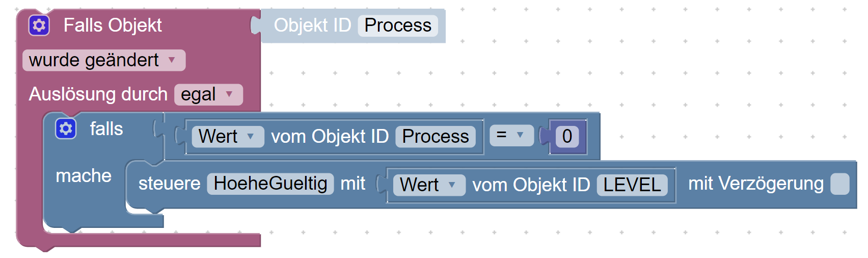Open the Auslösung durch egal dropdown

pyautogui.click(x=208, y=95)
